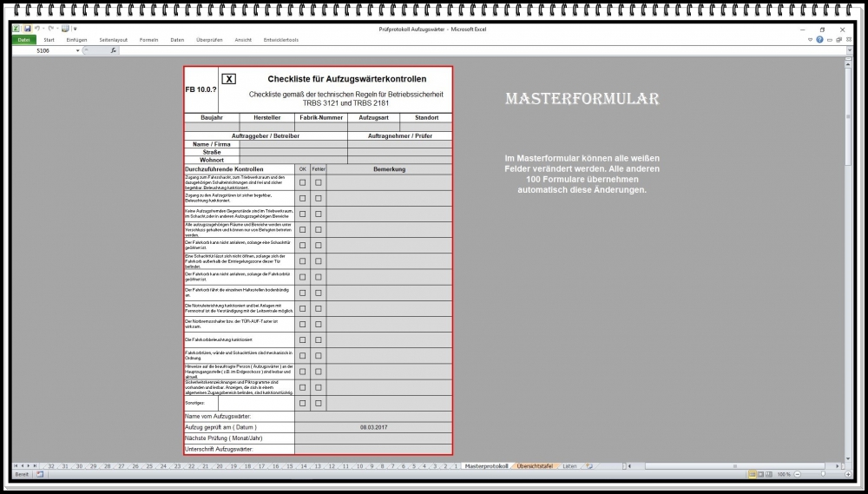Open the Entwicklertools ribbon tab
The image size is (868, 494).
[281, 40]
